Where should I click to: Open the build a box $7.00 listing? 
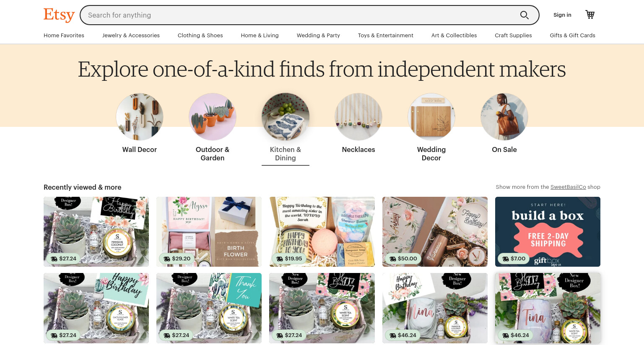[x=548, y=232]
